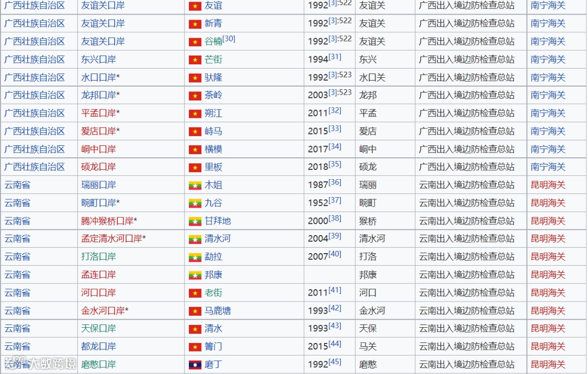Open the 瑞丽口岸 link

coord(97,185)
